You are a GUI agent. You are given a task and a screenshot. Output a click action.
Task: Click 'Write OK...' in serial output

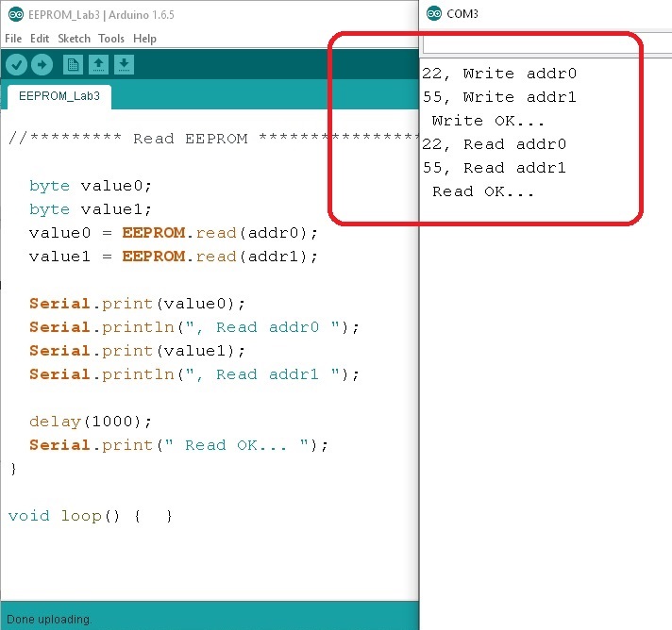click(488, 121)
